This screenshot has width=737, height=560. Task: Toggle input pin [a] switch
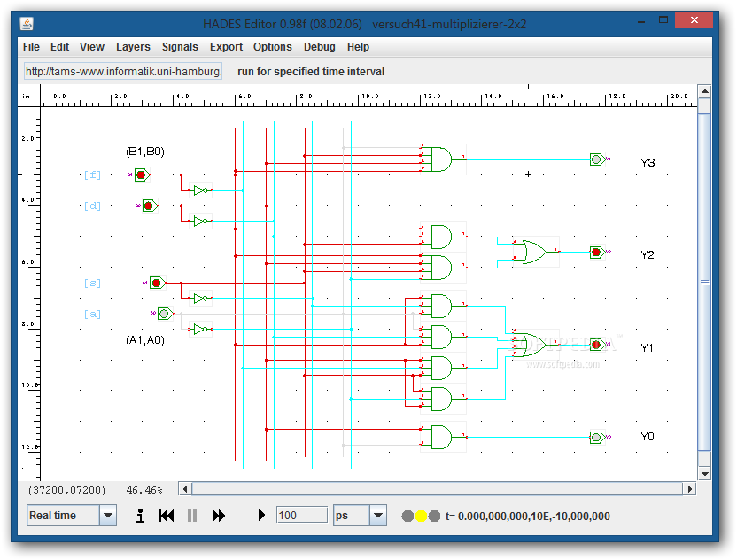click(x=165, y=314)
